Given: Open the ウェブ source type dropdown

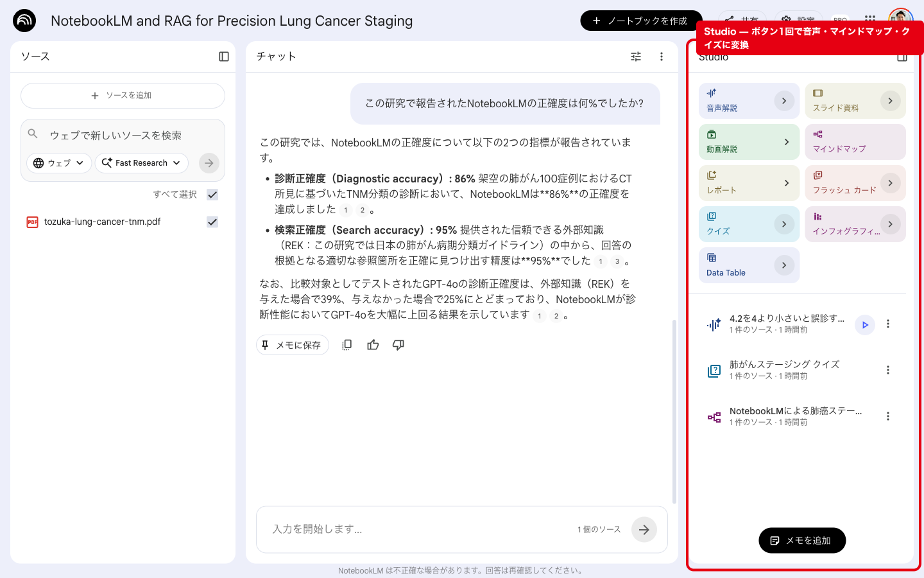Looking at the screenshot, I should coord(58,163).
